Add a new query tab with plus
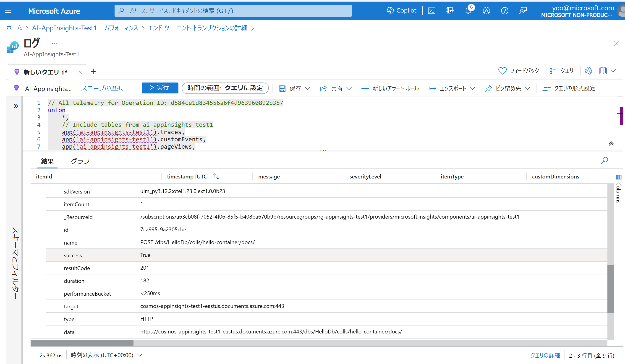 94,72
